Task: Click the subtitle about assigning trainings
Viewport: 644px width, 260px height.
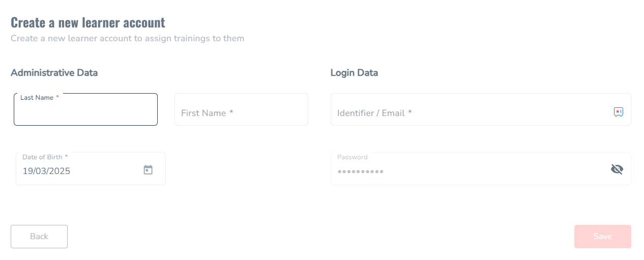Action: click(128, 38)
